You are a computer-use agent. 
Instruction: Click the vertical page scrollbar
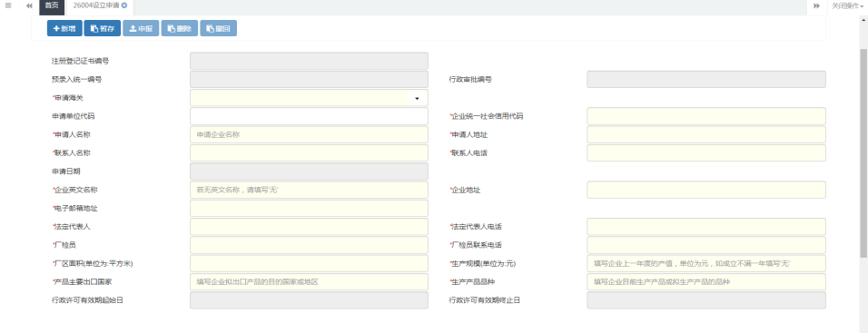pos(863,152)
